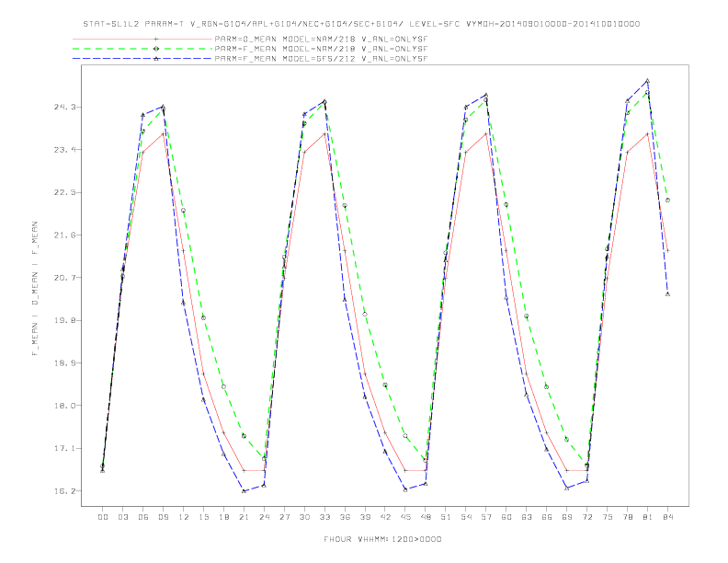Click x-axis forecast hour label 09
Screen dimensions: 728x563
point(163,517)
